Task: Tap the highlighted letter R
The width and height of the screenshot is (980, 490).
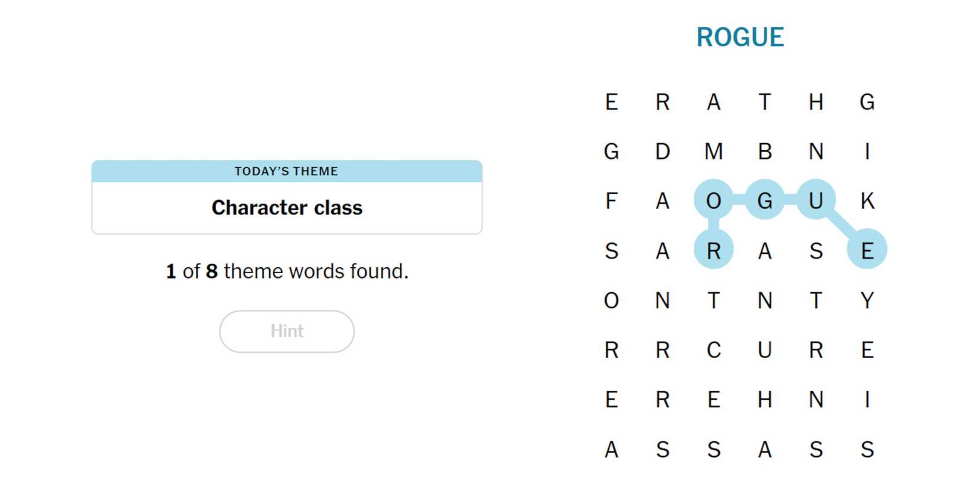Action: point(713,251)
